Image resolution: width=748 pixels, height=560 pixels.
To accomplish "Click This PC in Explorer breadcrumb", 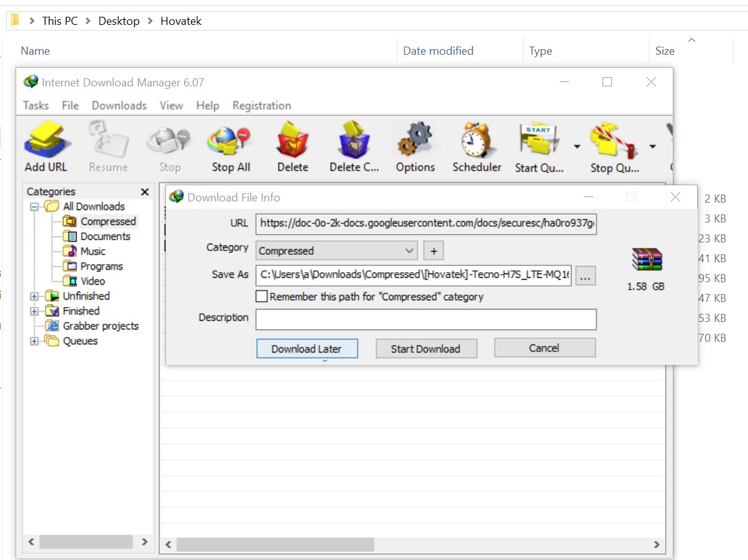I will [60, 21].
